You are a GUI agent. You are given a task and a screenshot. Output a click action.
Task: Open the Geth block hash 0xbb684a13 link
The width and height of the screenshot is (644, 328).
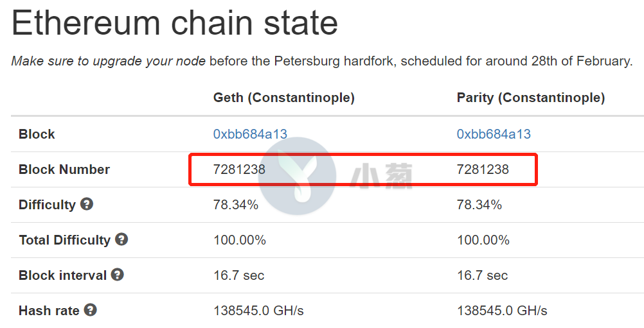click(x=250, y=134)
